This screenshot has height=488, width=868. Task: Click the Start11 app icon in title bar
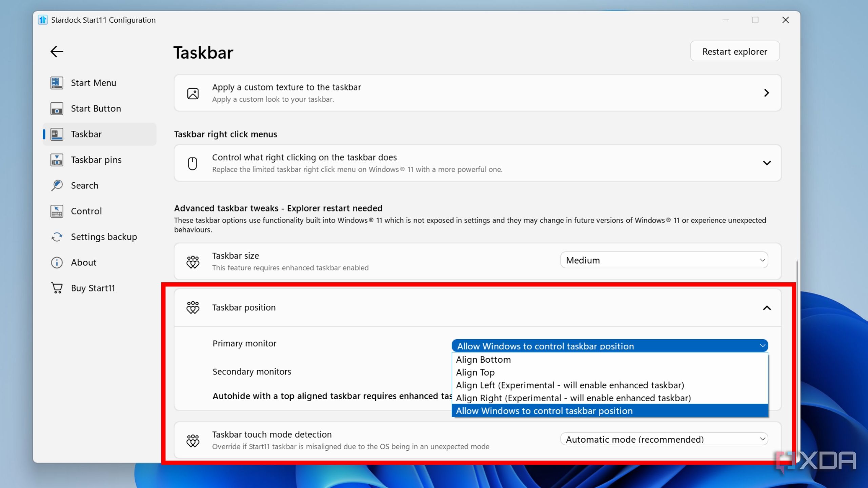[x=43, y=20]
